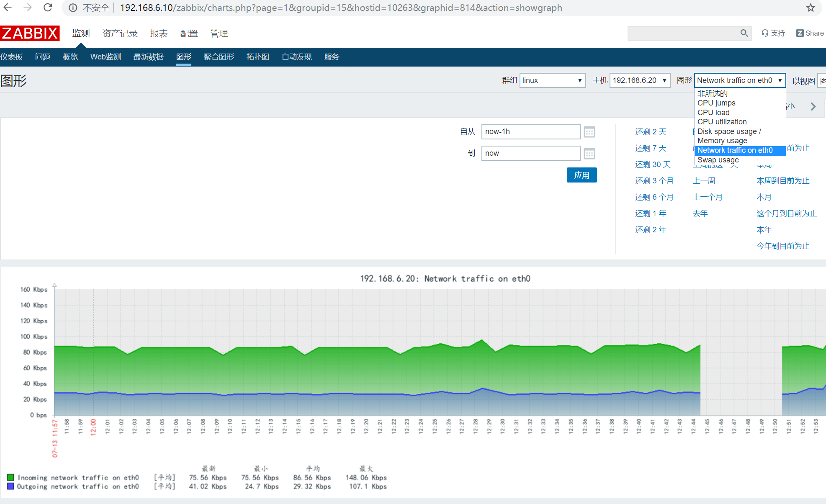The image size is (826, 504).
Task: Go to 自动发现 submenu
Action: tap(297, 57)
